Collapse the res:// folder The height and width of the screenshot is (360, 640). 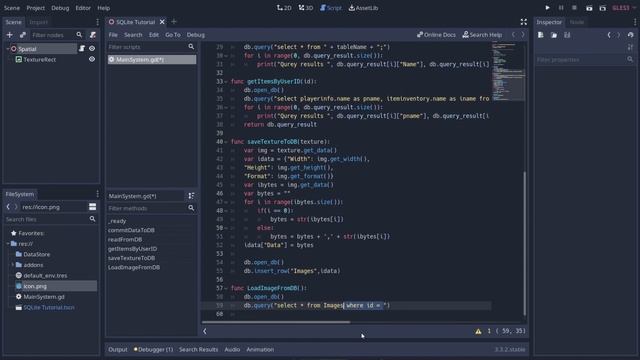8,244
